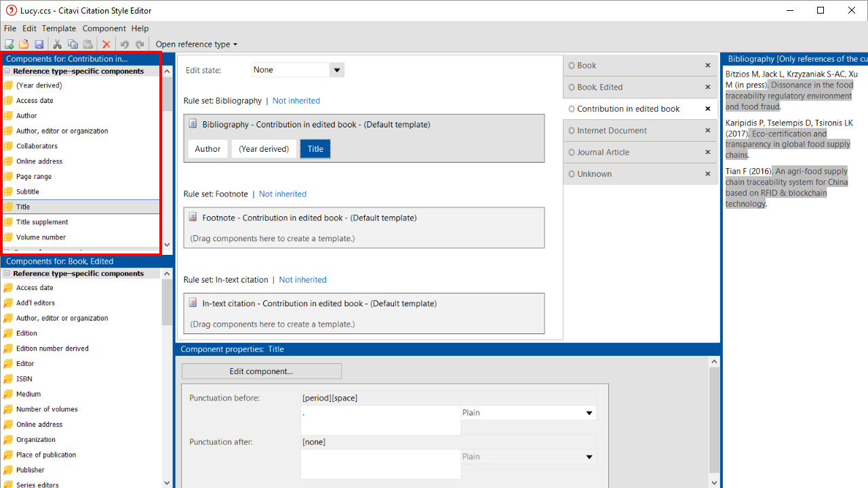868x488 pixels.
Task: Open the 'Open reference type' dropdown
Action: pos(197,44)
